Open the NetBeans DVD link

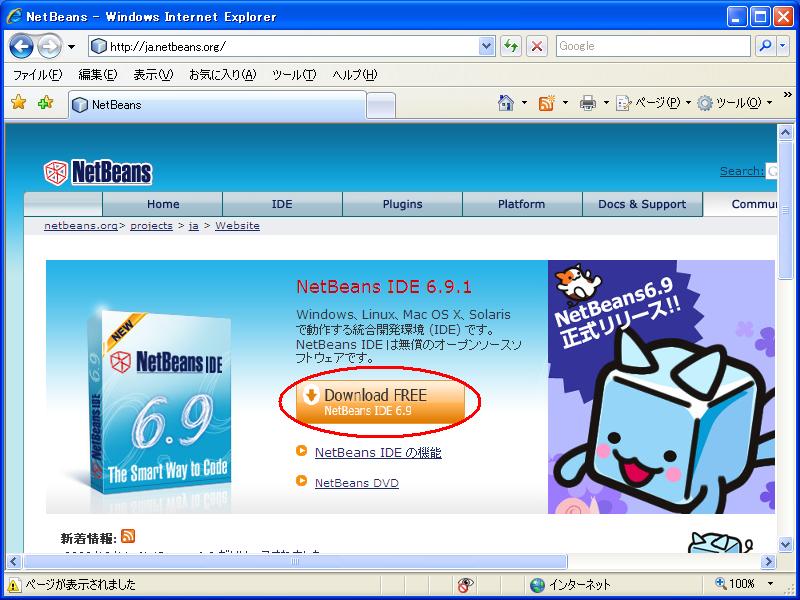[357, 483]
